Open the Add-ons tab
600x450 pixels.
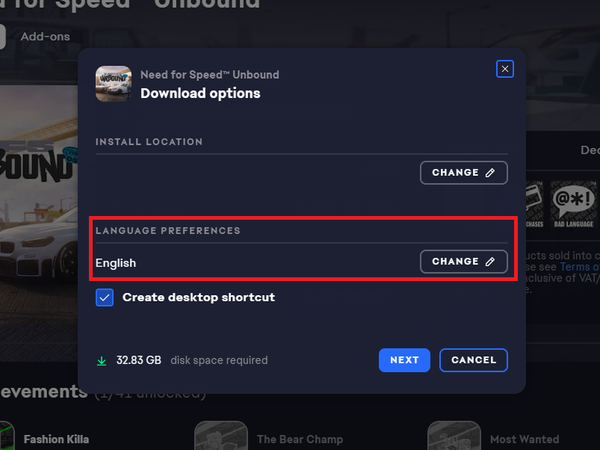[x=45, y=36]
